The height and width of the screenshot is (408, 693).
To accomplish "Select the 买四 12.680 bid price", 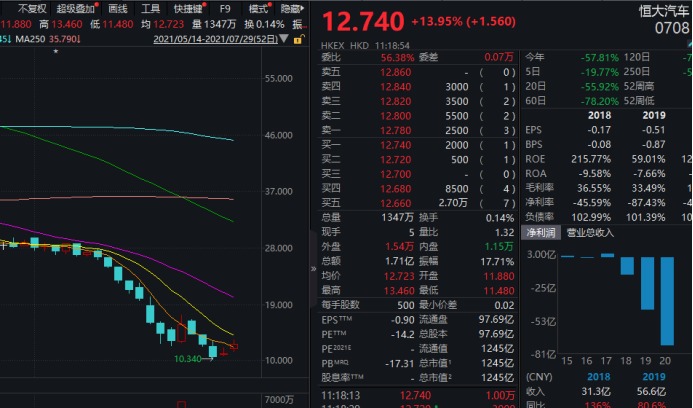I will (396, 189).
